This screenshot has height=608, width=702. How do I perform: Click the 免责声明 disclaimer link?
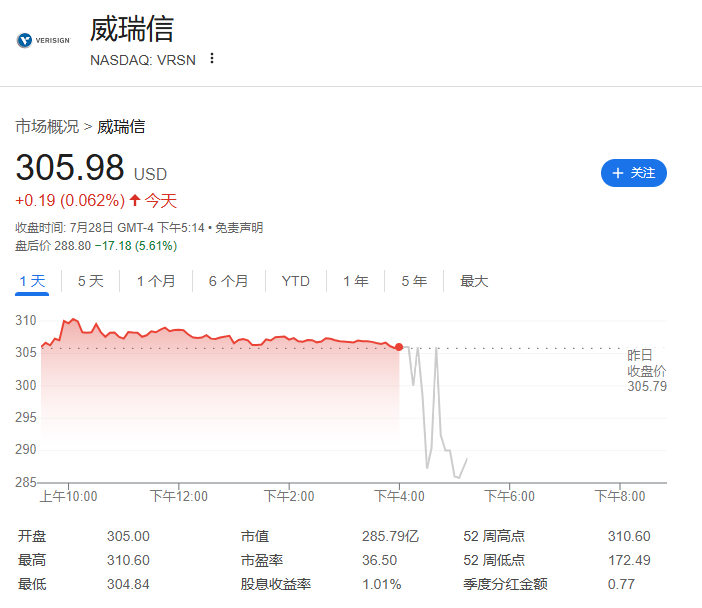pyautogui.click(x=239, y=228)
